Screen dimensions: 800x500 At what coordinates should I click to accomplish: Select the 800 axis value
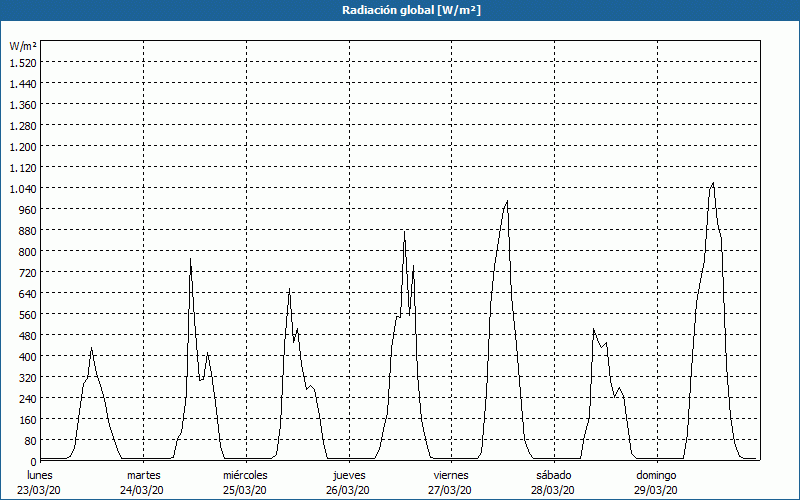[28, 252]
